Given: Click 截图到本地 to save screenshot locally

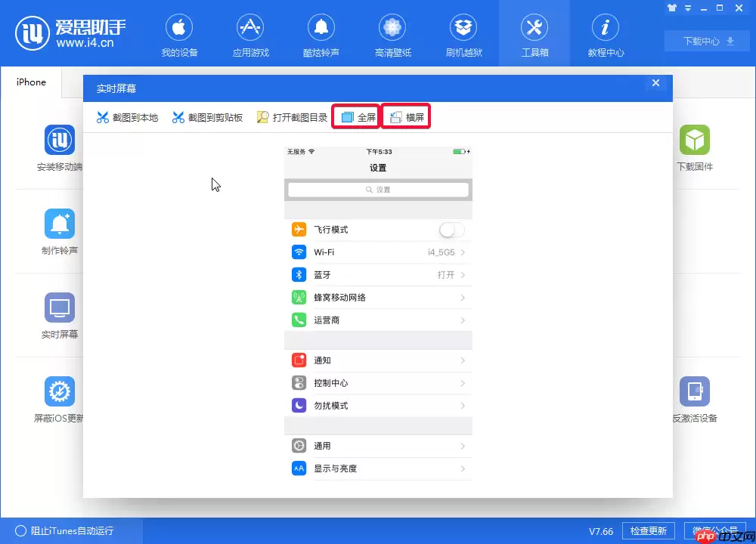Looking at the screenshot, I should pyautogui.click(x=127, y=117).
